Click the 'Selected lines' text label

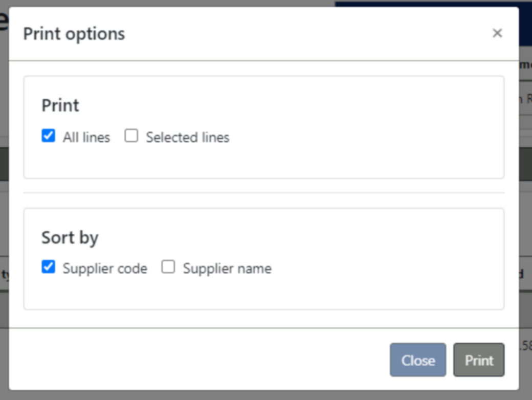(188, 138)
